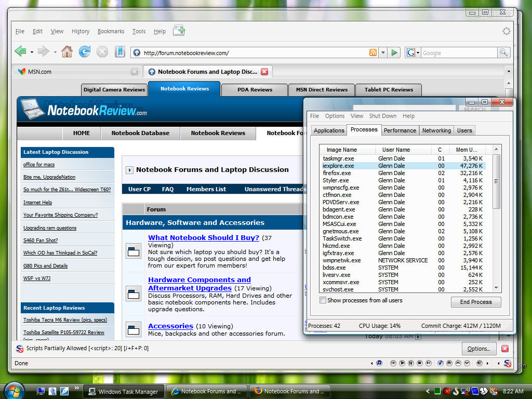Click the green Go arrow next to address bar
This screenshot has height=399, width=532.
pyautogui.click(x=394, y=52)
